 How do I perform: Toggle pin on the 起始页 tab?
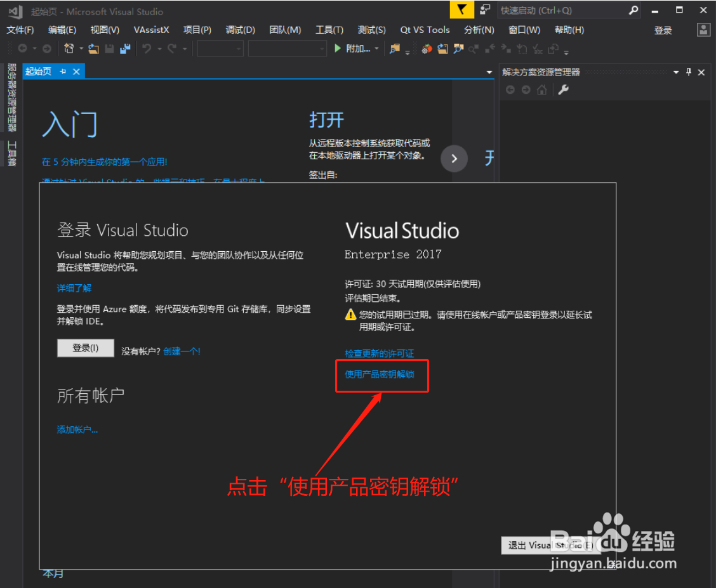click(63, 72)
